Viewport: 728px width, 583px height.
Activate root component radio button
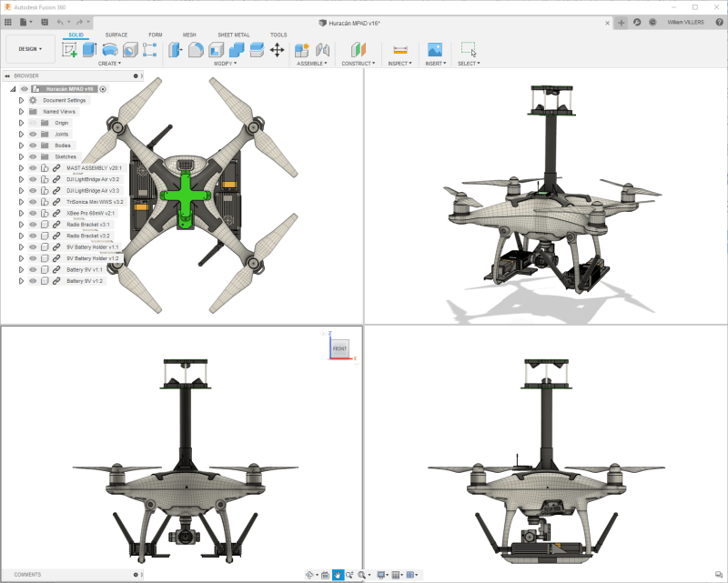click(103, 89)
